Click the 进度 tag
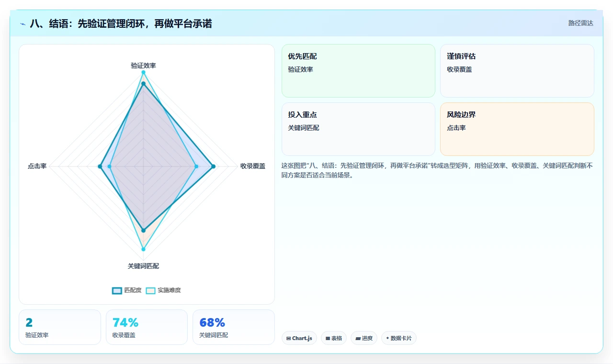 click(x=364, y=338)
